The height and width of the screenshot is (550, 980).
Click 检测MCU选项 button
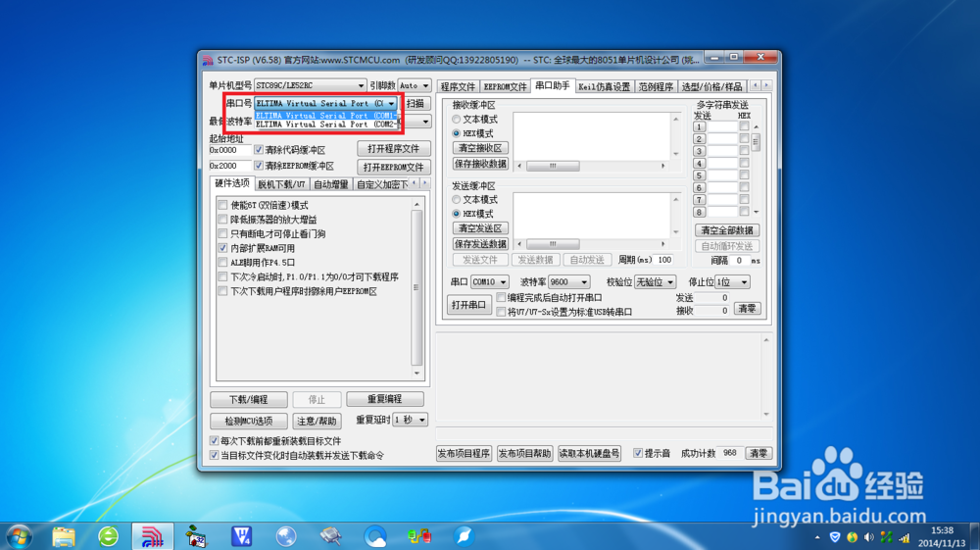tap(249, 422)
